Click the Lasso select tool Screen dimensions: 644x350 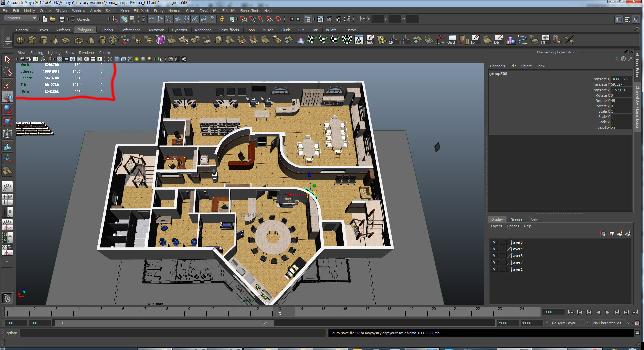pyautogui.click(x=7, y=72)
